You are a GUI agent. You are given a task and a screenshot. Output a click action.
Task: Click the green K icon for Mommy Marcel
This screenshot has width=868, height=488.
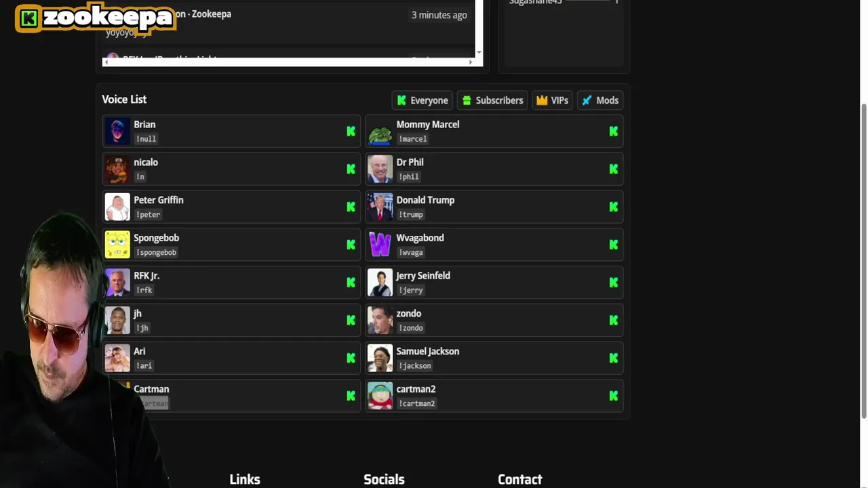[x=613, y=131]
